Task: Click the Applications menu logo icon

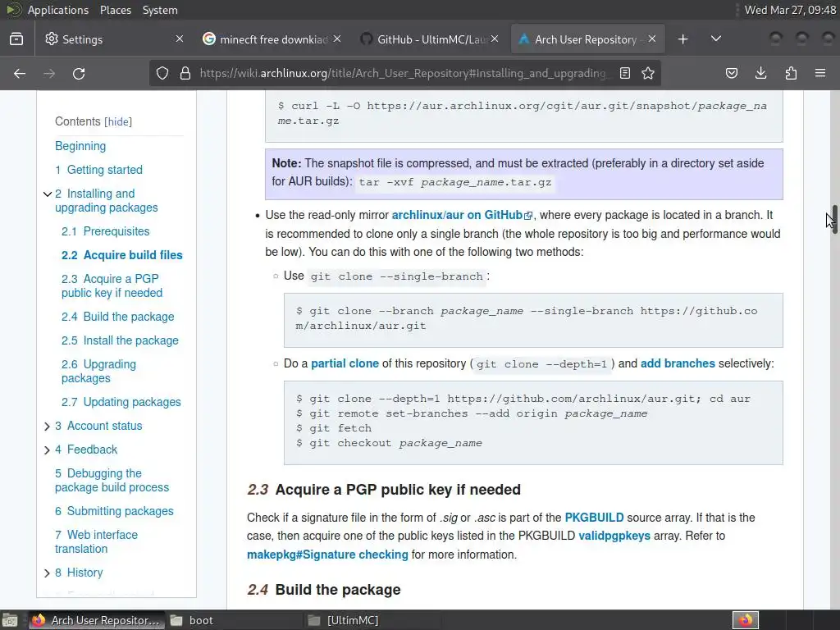Action: (13, 10)
